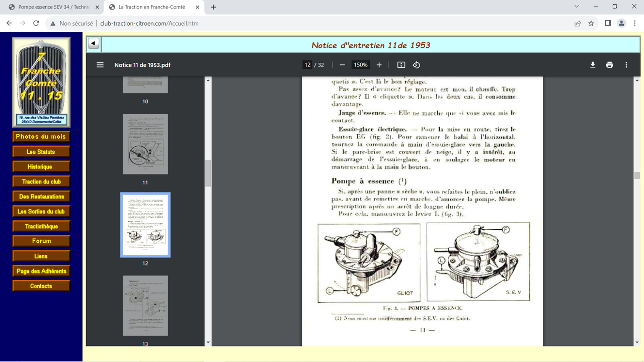Open Les Sorties du club page
The image size is (644, 362).
pyautogui.click(x=41, y=212)
